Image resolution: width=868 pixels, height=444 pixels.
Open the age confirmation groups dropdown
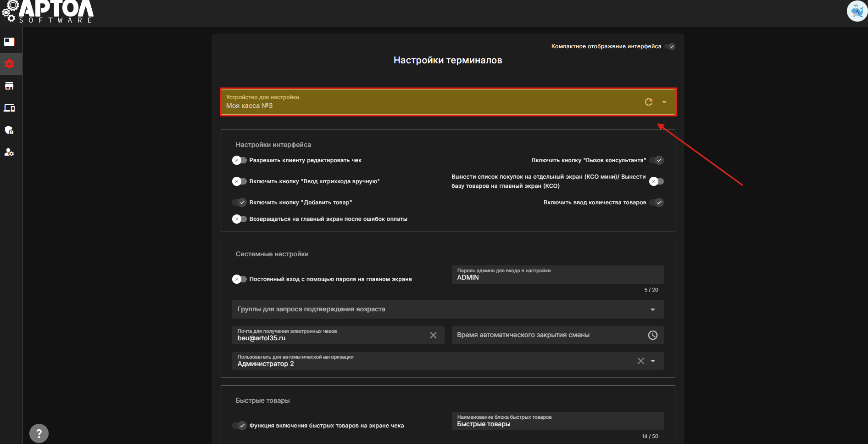coord(448,309)
